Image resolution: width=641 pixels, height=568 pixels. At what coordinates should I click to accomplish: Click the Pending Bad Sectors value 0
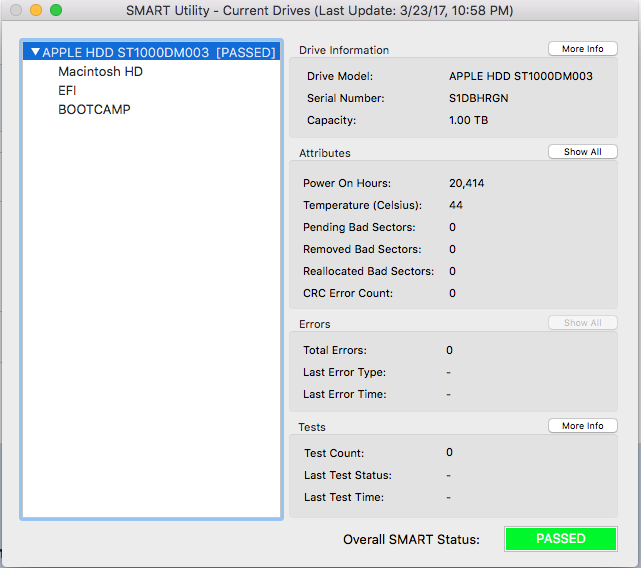coord(452,227)
